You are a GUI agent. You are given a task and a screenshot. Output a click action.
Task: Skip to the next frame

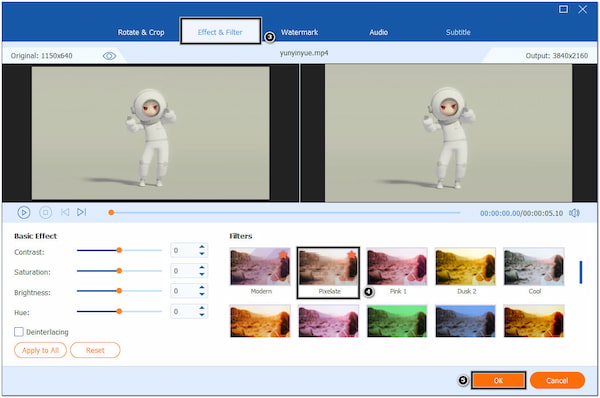coord(82,212)
